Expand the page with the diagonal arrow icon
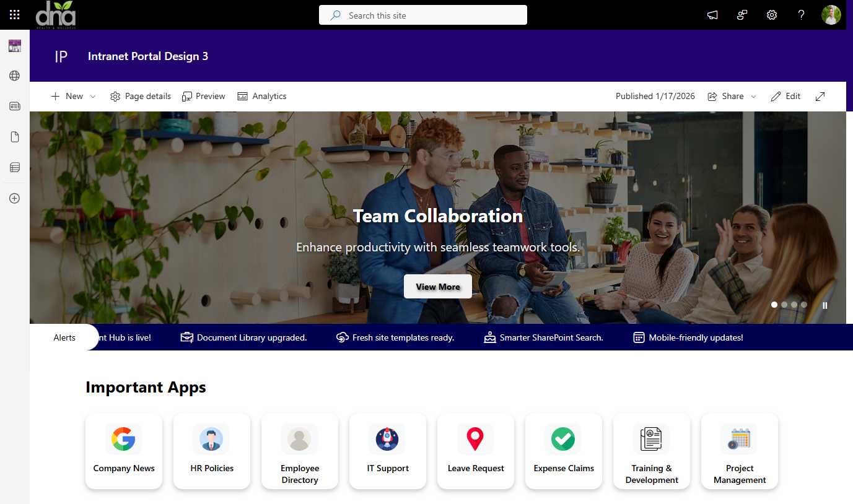 820,96
